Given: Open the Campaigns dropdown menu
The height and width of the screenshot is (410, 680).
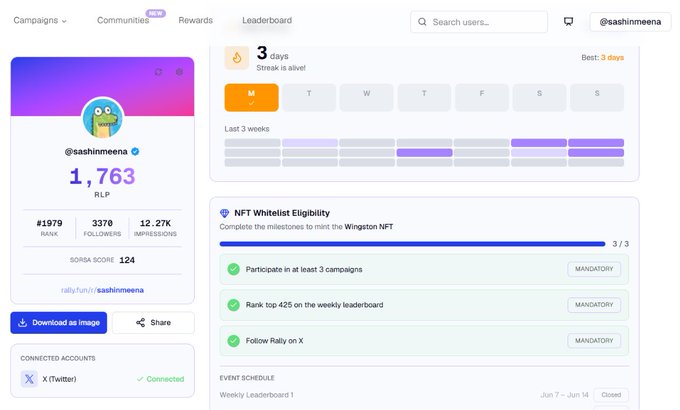Looking at the screenshot, I should (40, 20).
